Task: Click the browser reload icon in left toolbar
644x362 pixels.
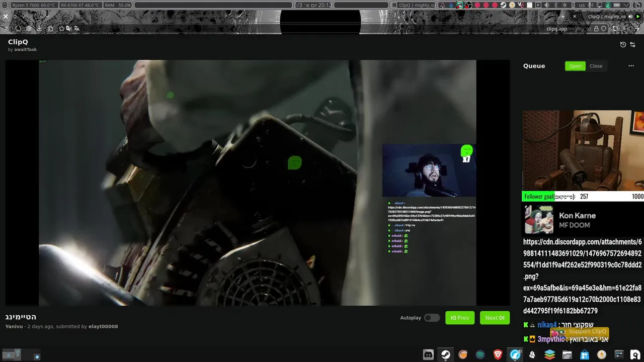Action: [x=18, y=29]
